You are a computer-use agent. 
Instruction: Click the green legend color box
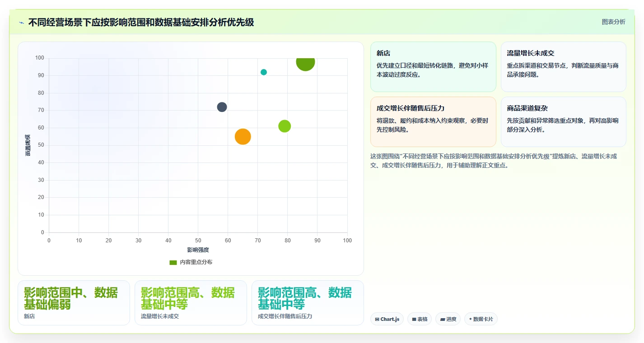tap(173, 262)
